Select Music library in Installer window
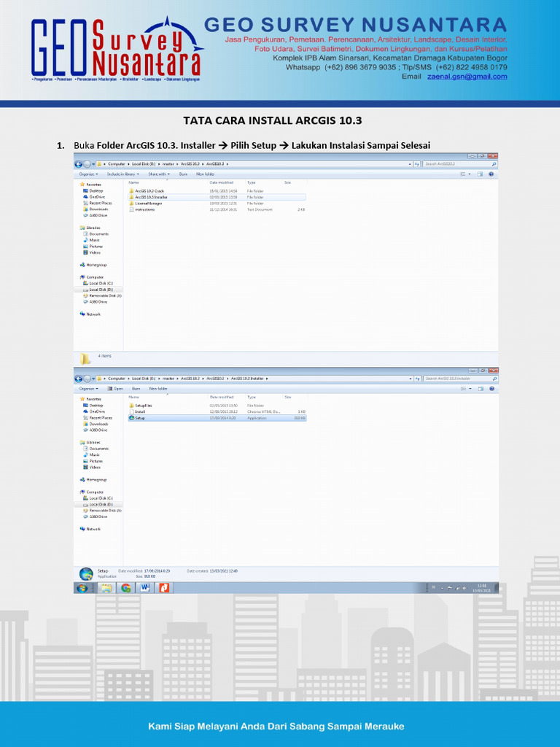The image size is (560, 747). [x=92, y=455]
